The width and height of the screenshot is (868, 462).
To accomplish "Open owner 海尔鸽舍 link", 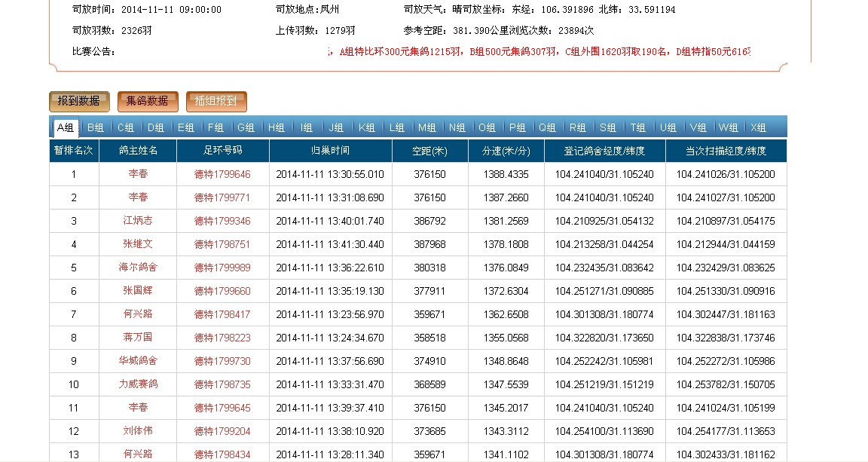I will (138, 268).
